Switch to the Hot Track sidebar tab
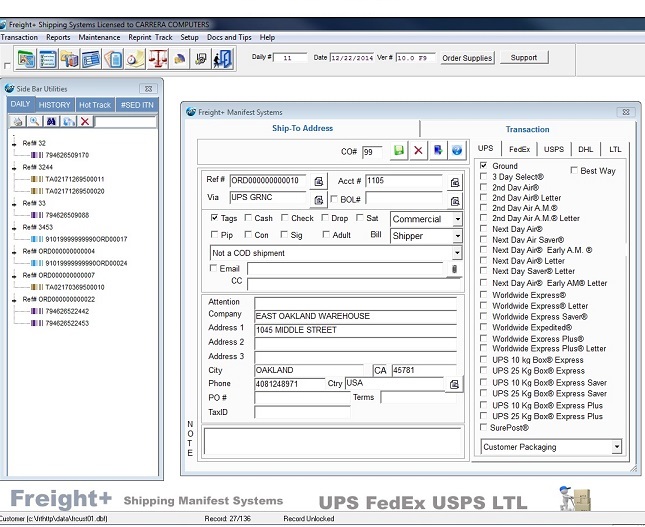Screen dimensions: 645x527 coord(95,105)
